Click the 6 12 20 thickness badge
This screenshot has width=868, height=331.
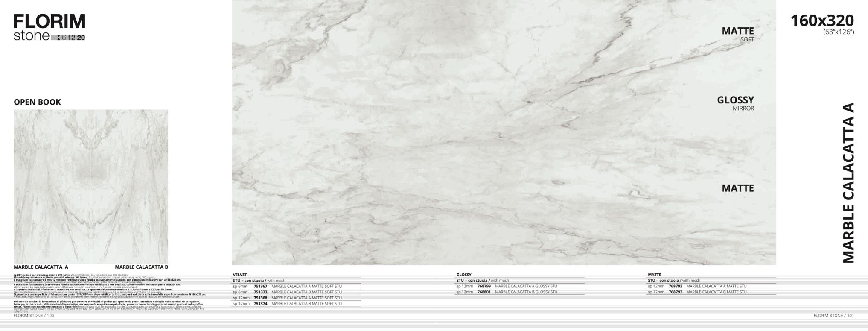click(68, 38)
